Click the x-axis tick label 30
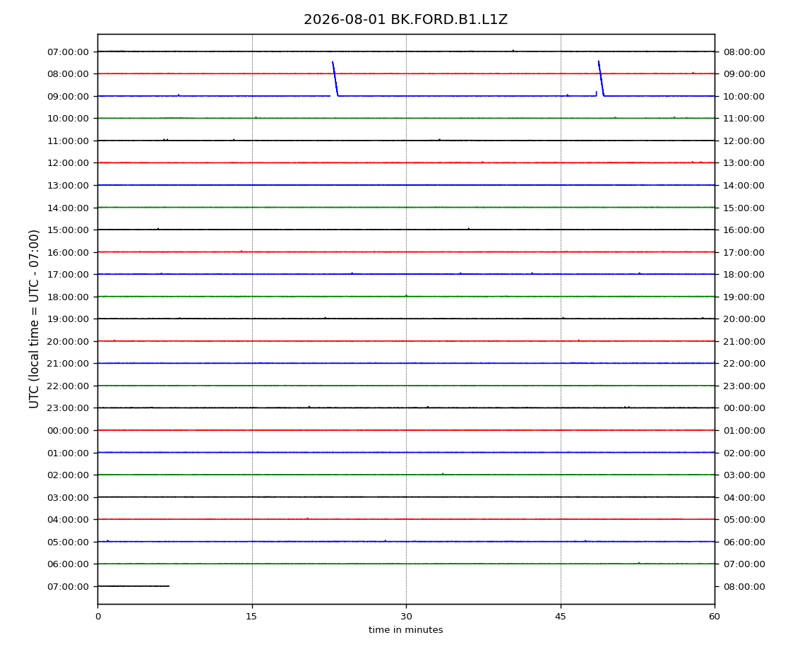Viewport: 812px width, 671px height. click(x=406, y=616)
